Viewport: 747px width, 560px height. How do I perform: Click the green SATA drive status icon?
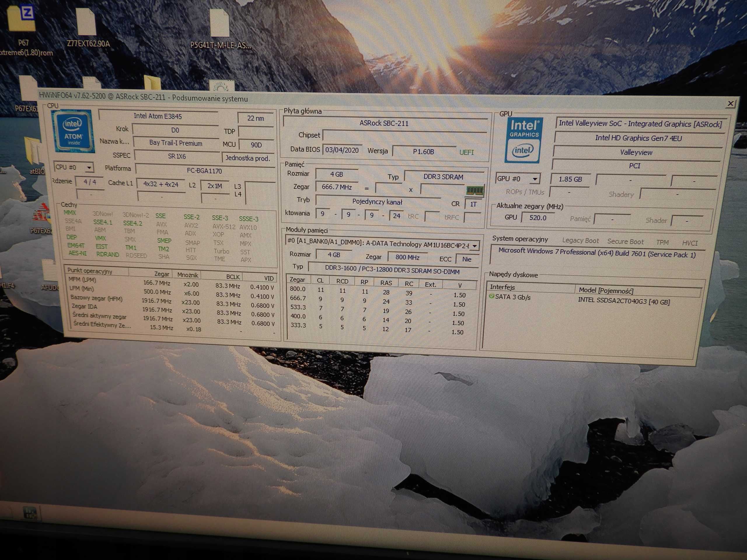point(491,296)
